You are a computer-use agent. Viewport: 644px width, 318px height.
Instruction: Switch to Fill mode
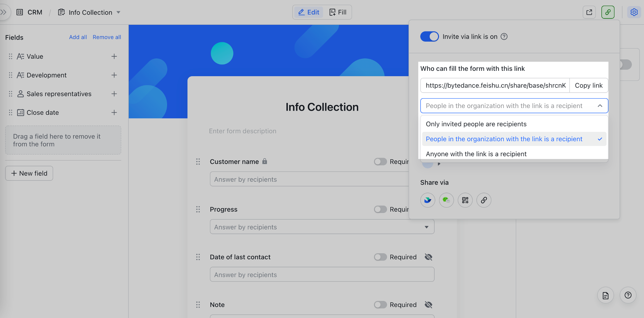338,12
